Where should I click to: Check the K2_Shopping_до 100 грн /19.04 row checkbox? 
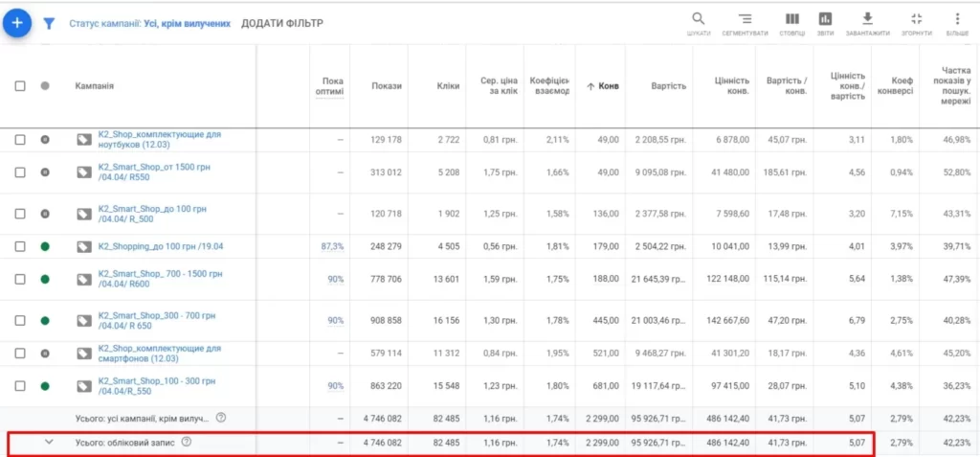click(x=20, y=246)
